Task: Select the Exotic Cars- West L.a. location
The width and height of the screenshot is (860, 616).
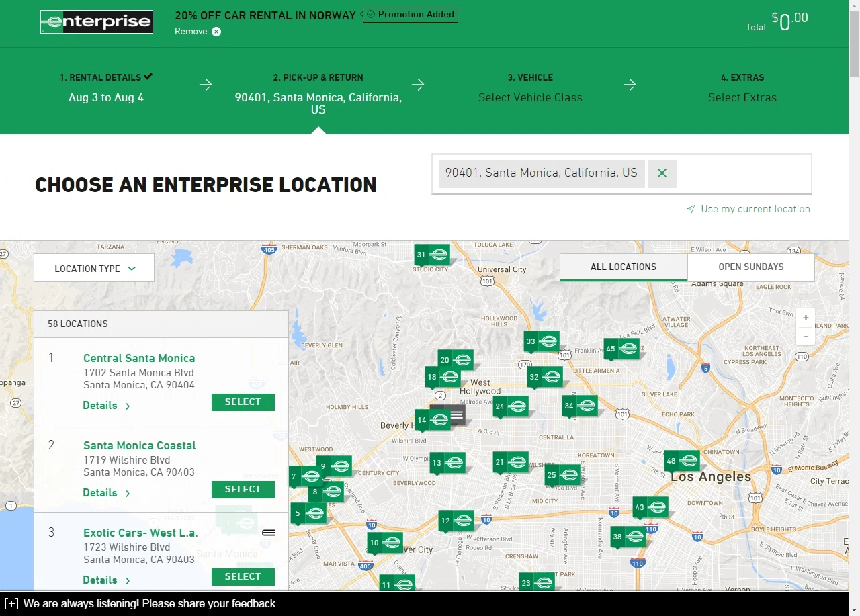Action: pos(243,577)
